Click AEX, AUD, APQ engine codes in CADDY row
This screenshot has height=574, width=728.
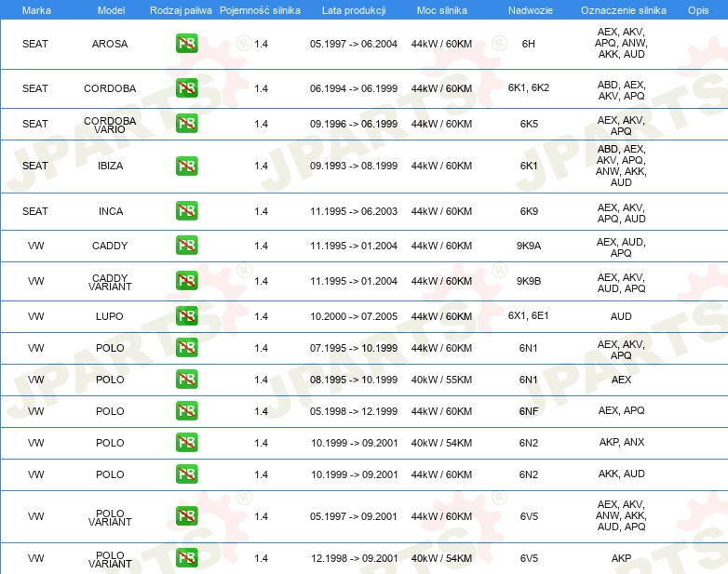pos(621,247)
